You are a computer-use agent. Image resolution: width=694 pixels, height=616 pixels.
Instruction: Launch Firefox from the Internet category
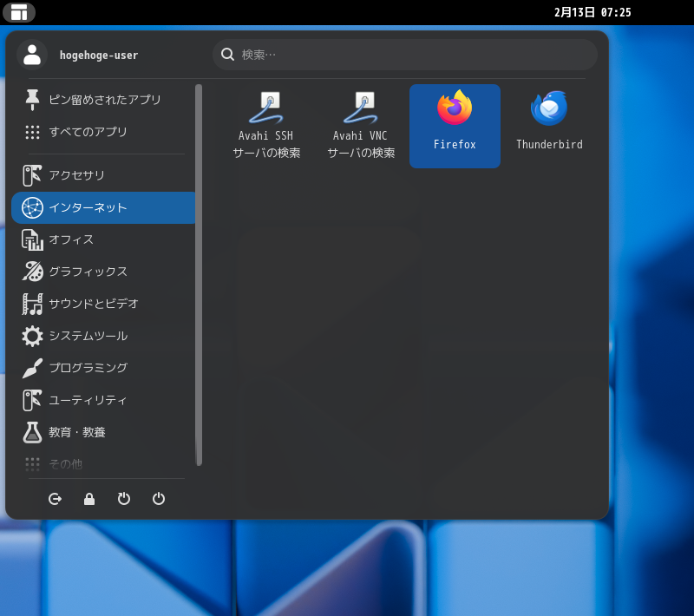point(455,126)
